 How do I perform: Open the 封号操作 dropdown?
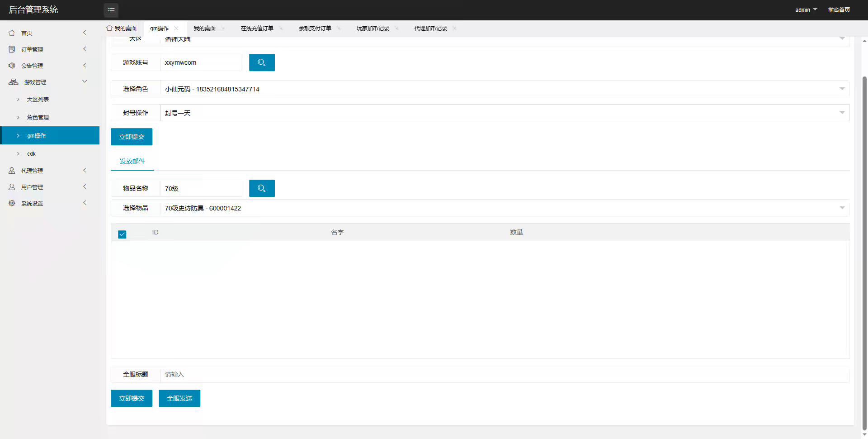(x=504, y=113)
